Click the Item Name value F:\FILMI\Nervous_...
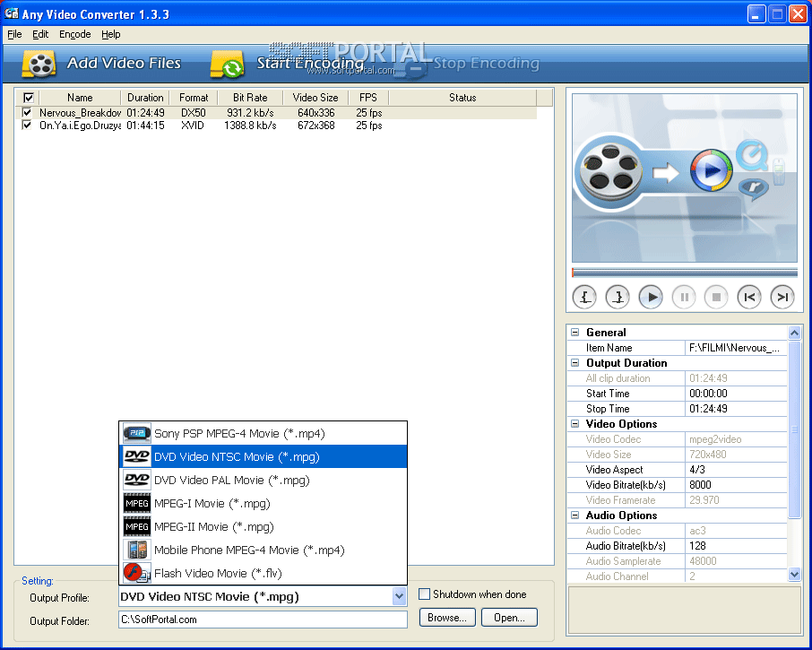812x650 pixels. coord(736,348)
